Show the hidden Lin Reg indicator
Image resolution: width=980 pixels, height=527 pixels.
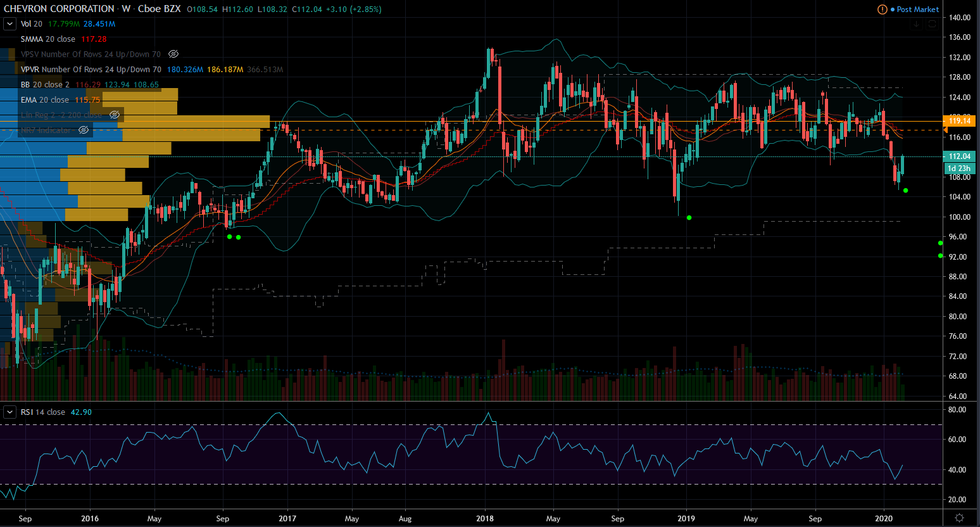(x=115, y=115)
